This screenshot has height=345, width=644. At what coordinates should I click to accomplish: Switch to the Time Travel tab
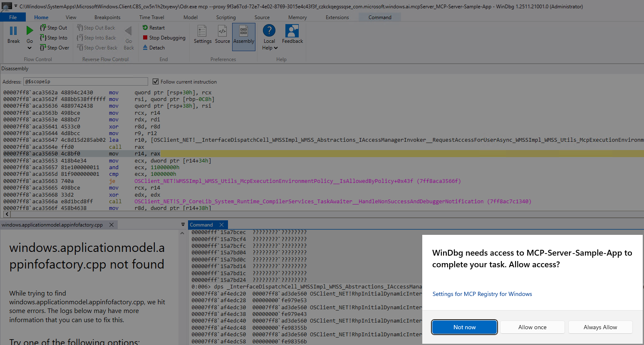[x=151, y=17]
